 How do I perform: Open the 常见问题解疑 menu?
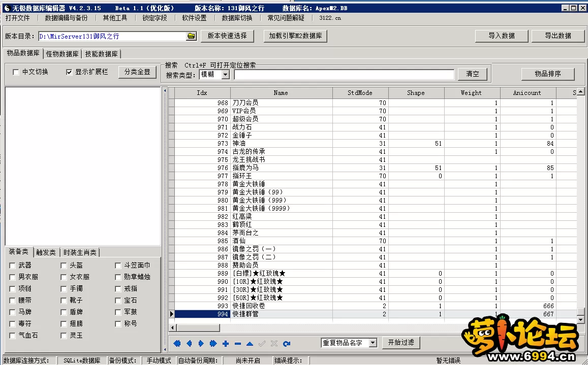[x=286, y=18]
